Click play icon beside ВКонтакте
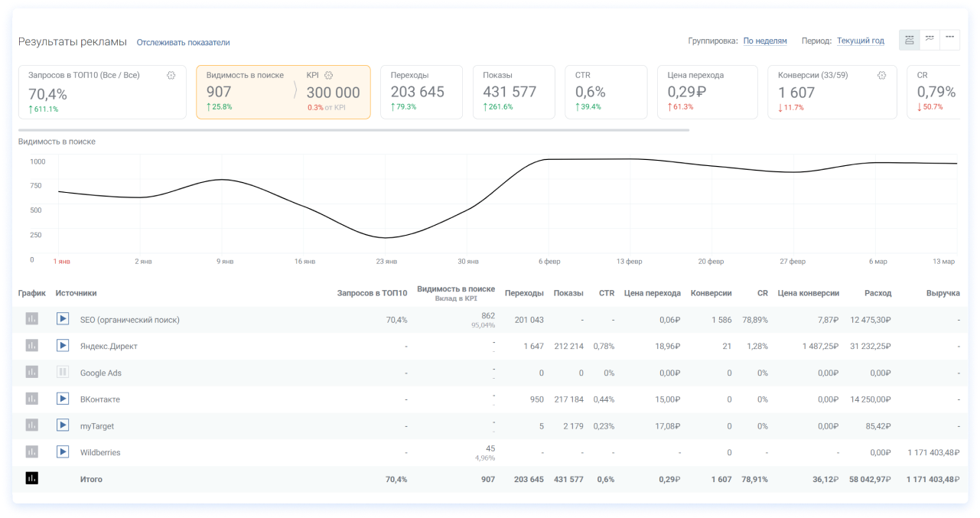This screenshot has width=980, height=518. (x=63, y=399)
